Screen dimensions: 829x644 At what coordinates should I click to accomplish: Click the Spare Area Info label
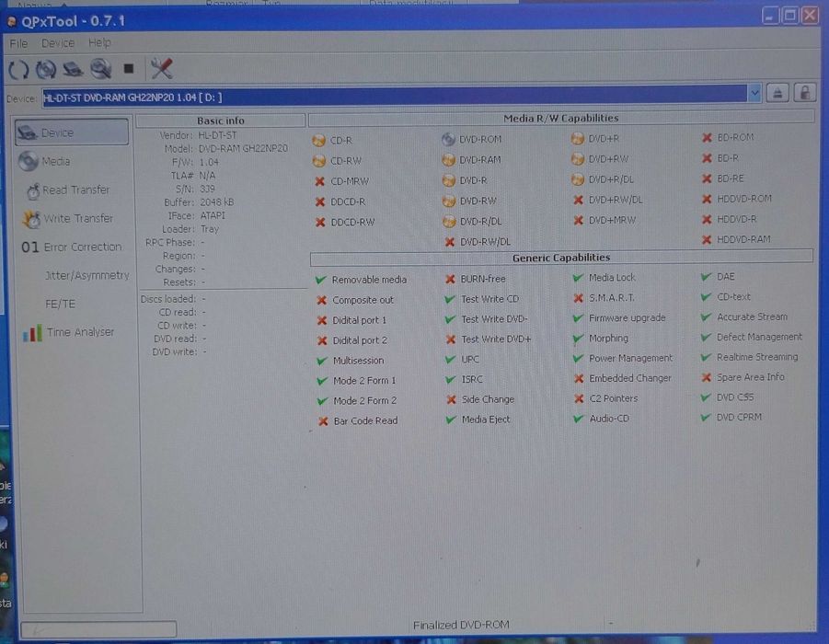[750, 377]
